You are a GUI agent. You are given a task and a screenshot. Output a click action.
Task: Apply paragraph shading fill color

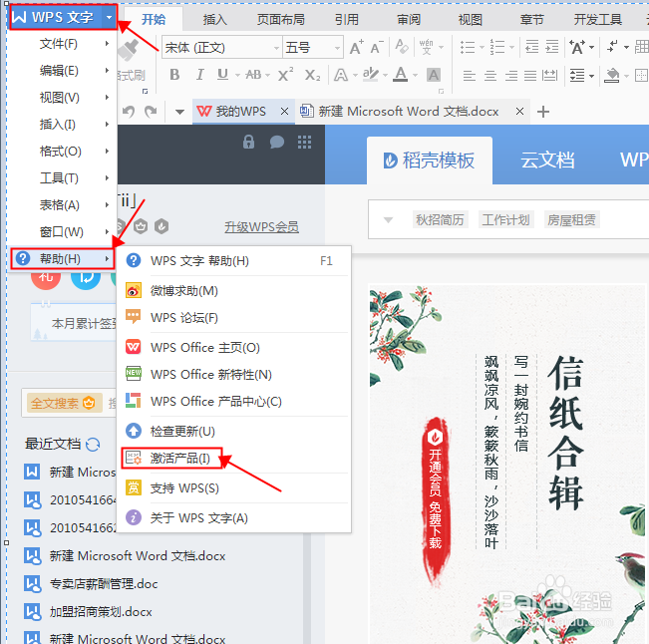[612, 76]
